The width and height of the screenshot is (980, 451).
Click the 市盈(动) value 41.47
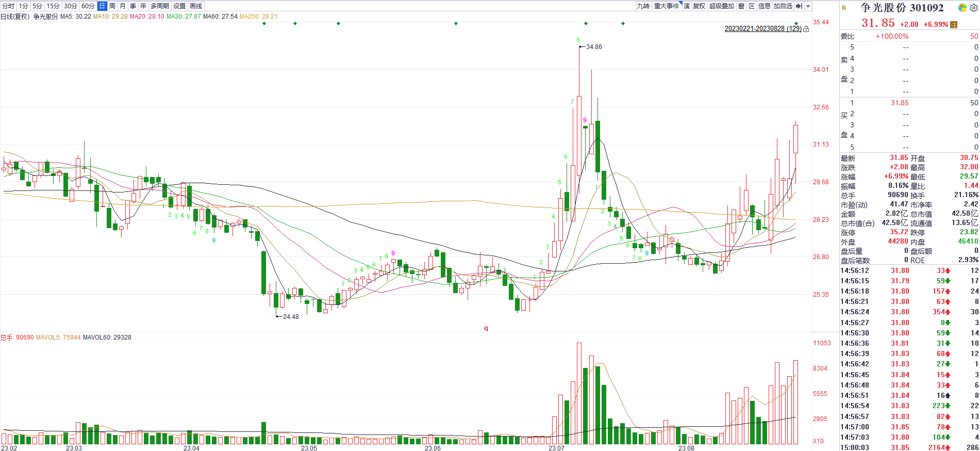899,204
